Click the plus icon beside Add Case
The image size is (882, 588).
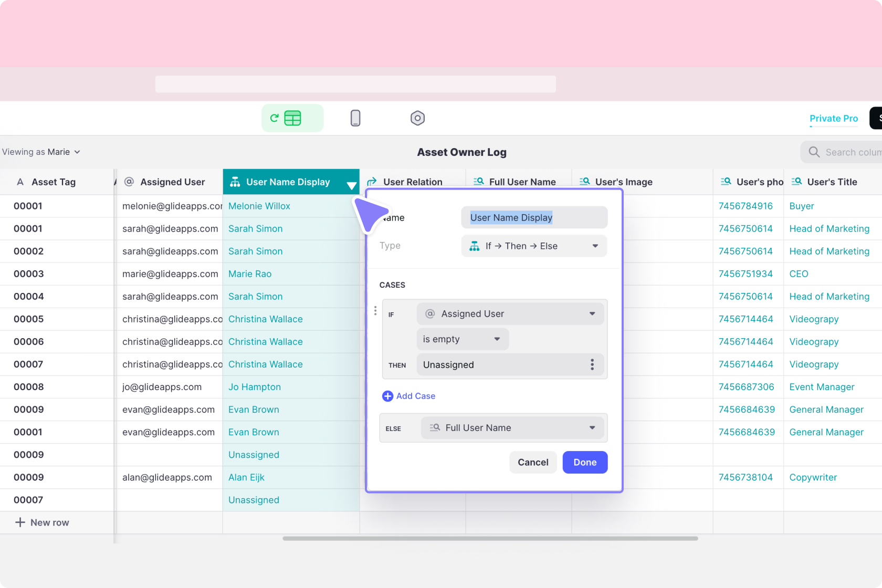[387, 396]
